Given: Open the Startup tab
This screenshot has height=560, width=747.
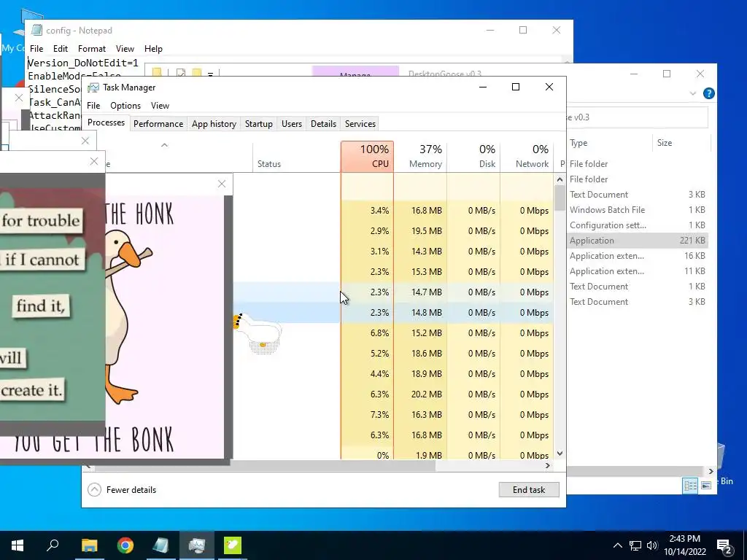Looking at the screenshot, I should 259,124.
